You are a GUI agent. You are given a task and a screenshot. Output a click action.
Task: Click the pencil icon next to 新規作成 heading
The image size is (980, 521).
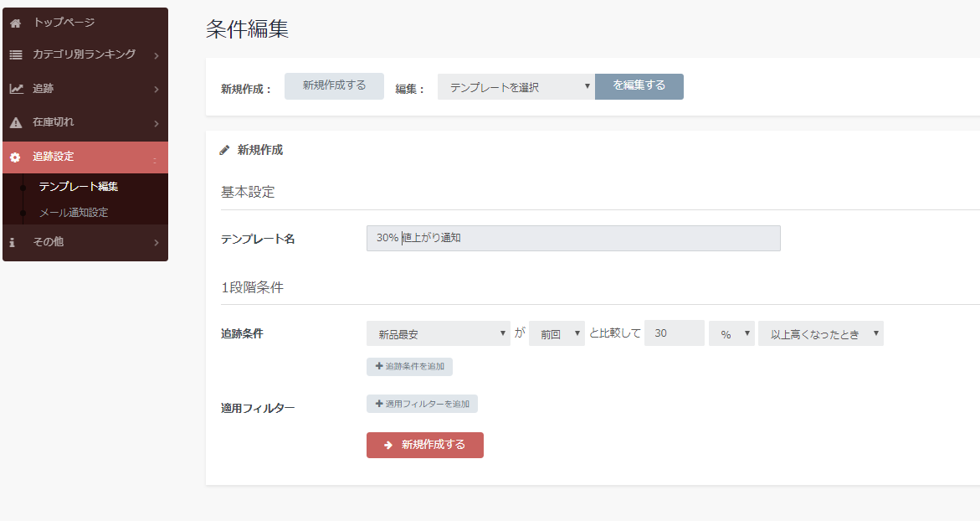point(224,150)
